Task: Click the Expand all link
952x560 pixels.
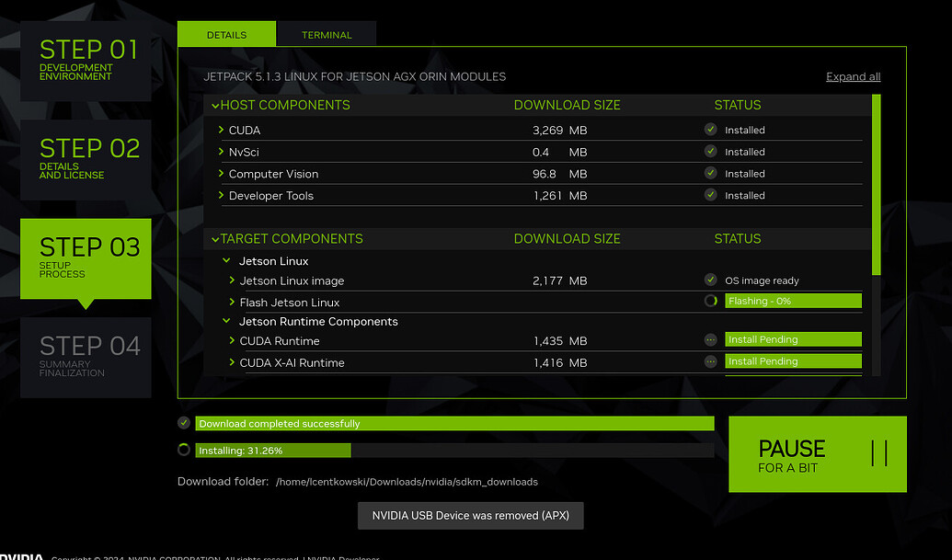Action: click(x=853, y=76)
